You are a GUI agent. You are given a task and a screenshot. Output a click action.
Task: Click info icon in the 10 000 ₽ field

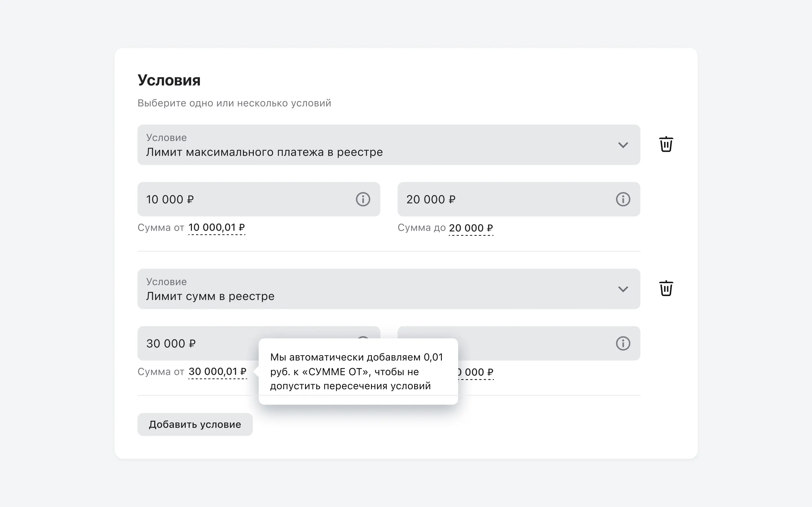[363, 199]
